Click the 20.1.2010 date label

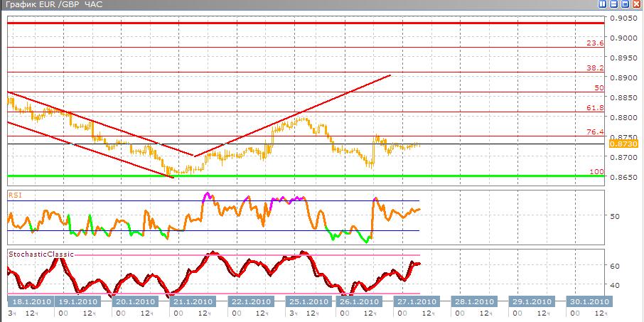click(134, 302)
